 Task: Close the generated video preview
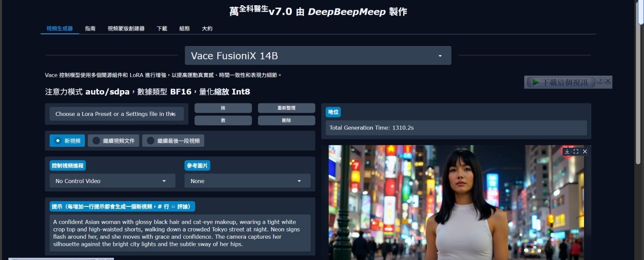585,152
